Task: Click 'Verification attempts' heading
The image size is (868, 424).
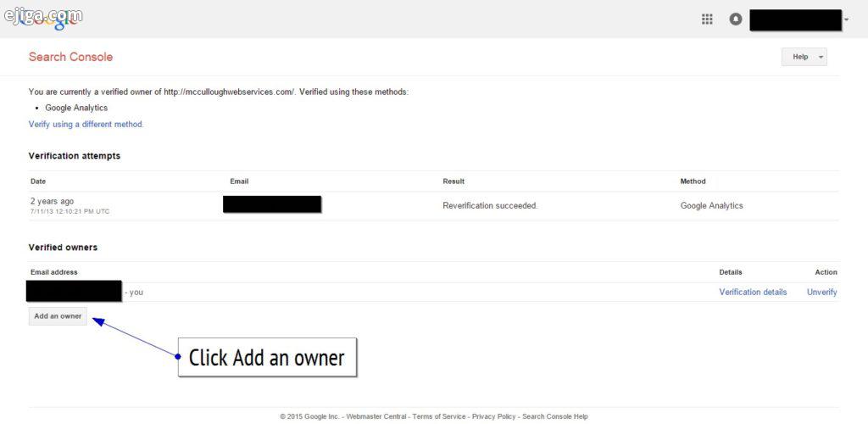Action: [75, 156]
